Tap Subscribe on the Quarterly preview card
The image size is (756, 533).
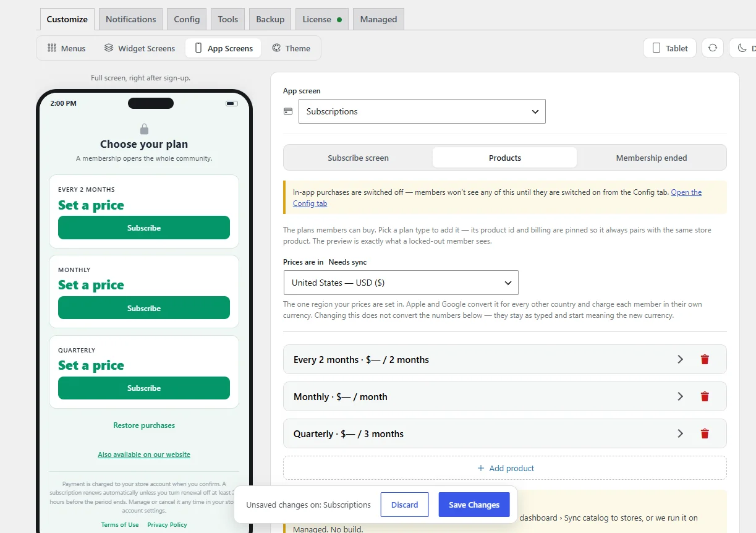coord(144,388)
